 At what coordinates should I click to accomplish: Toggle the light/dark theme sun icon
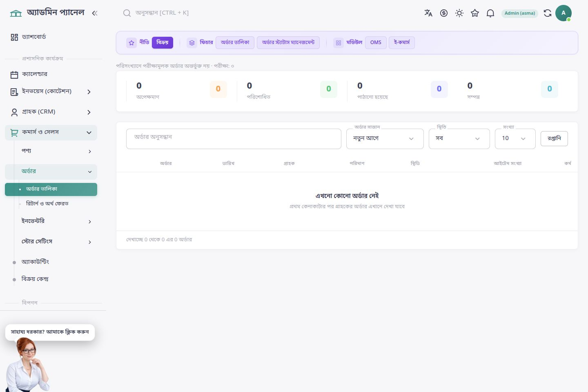(459, 13)
